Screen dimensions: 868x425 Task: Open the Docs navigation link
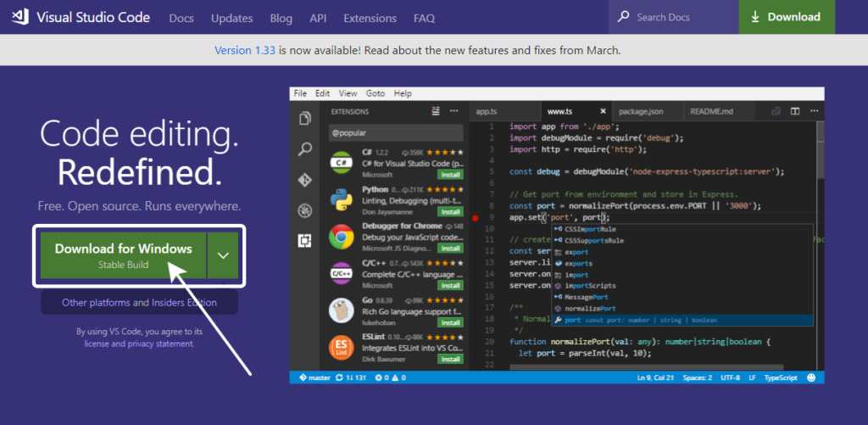tap(181, 19)
